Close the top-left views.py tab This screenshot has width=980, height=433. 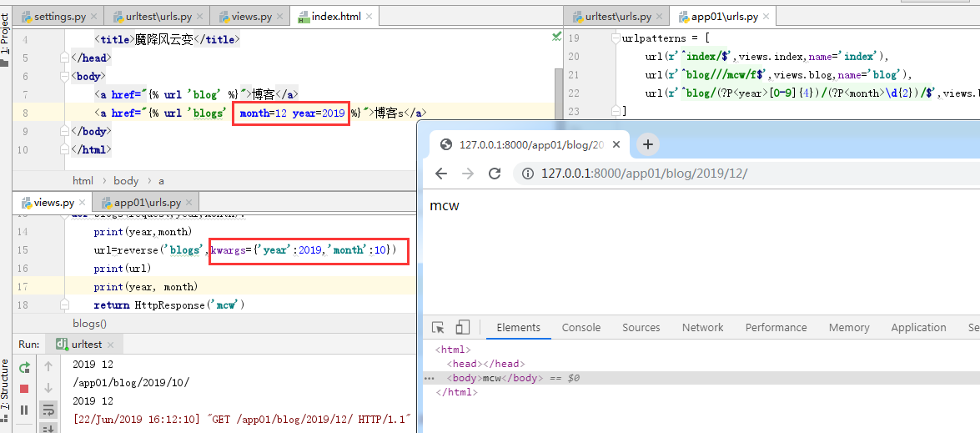tap(282, 17)
